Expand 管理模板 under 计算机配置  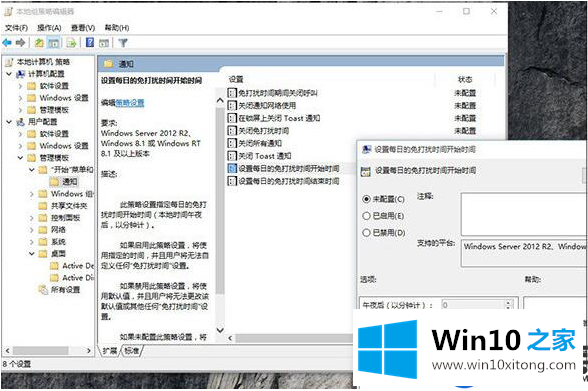[x=20, y=110]
